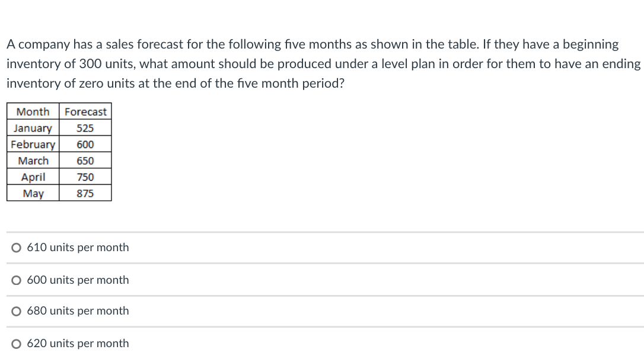Screen dimensions: 644x359
Task: Click the forecast value 650
Action: 85,161
